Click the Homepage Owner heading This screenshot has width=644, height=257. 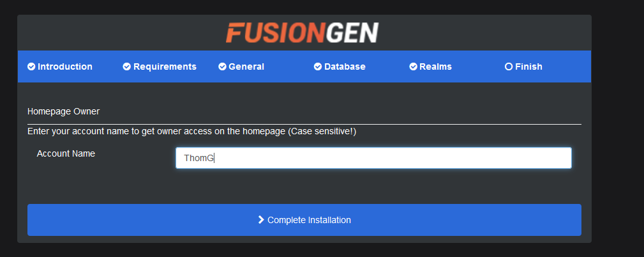63,111
